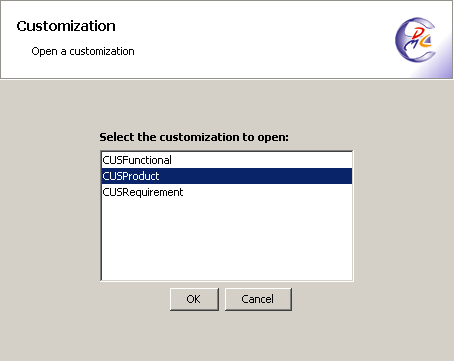Select CUSFunctional in the list
Viewport: 454px width, 361px height.
pyautogui.click(x=227, y=160)
